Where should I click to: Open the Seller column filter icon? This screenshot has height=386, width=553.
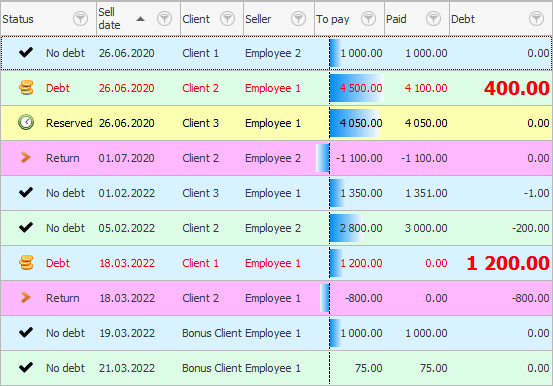tap(298, 18)
